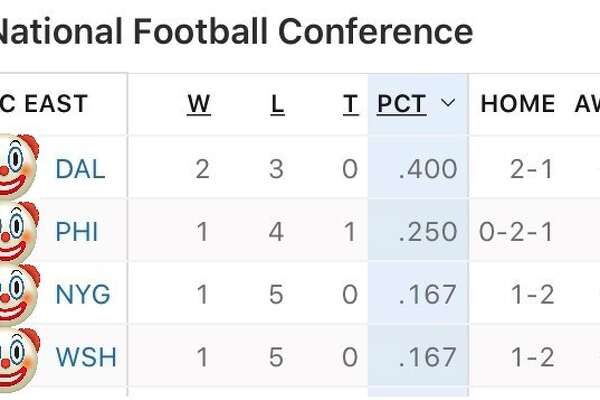Open the PHI team link
This screenshot has height=400, width=600.
[x=77, y=232]
